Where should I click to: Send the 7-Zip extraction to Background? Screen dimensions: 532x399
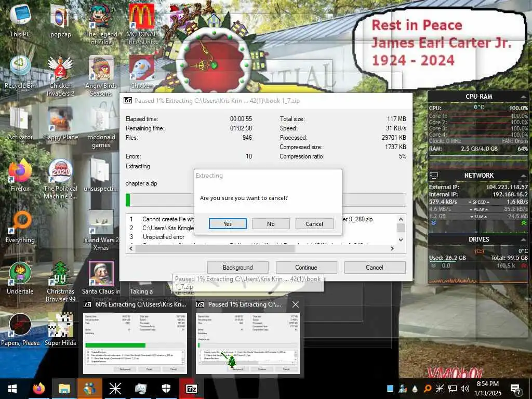[237, 268]
